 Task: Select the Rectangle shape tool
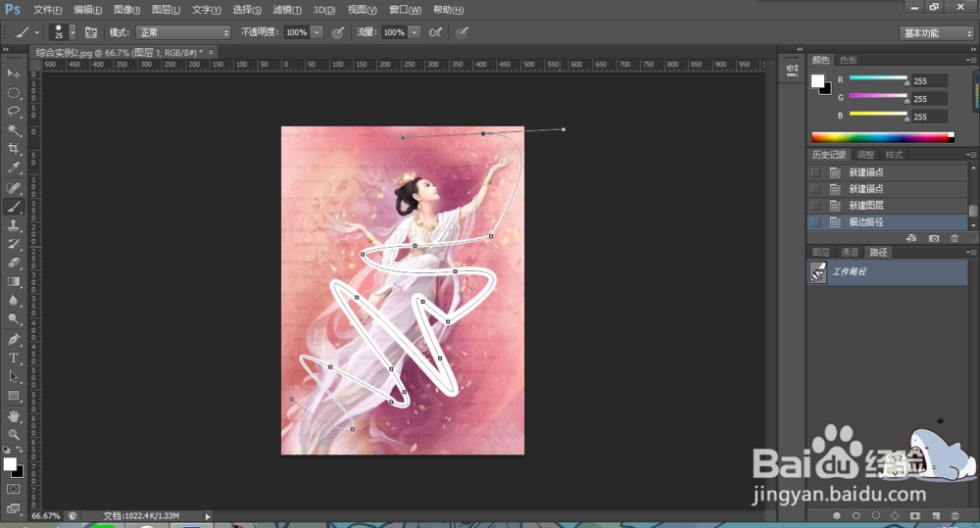pyautogui.click(x=13, y=396)
